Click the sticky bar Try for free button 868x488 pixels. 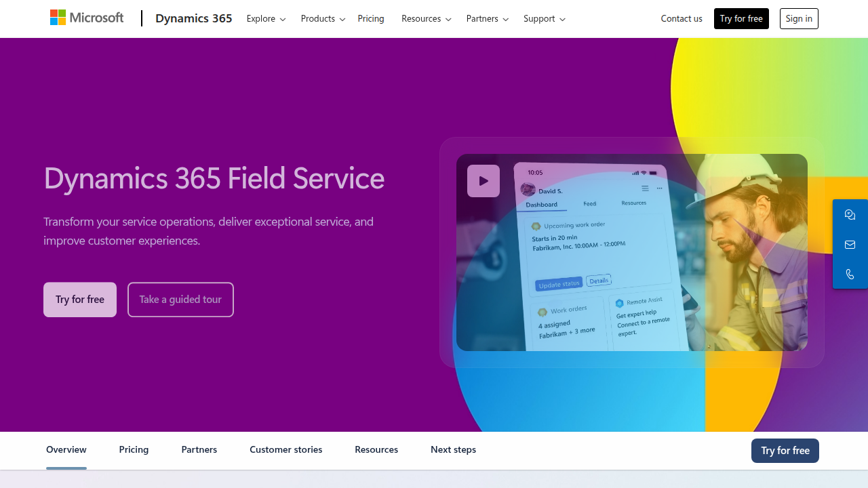[785, 451]
